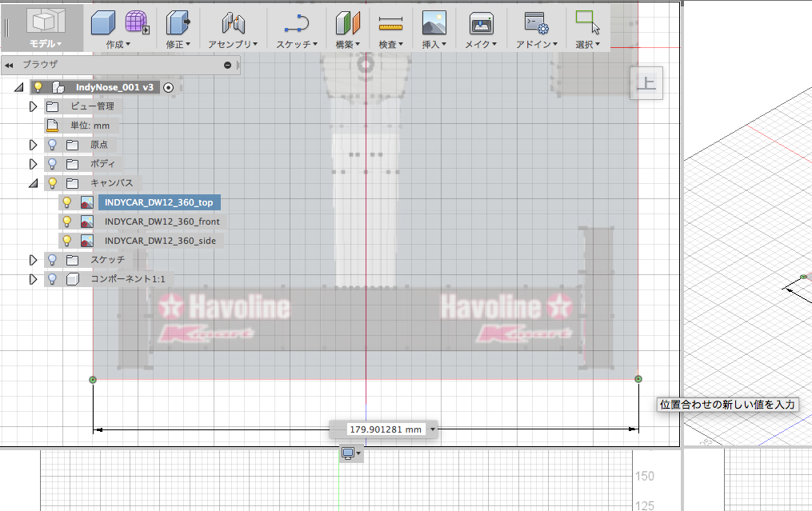Viewport: 812px width, 511px height.
Task: Click the activate radio button on IndyNose_001 v3
Action: pos(168,87)
